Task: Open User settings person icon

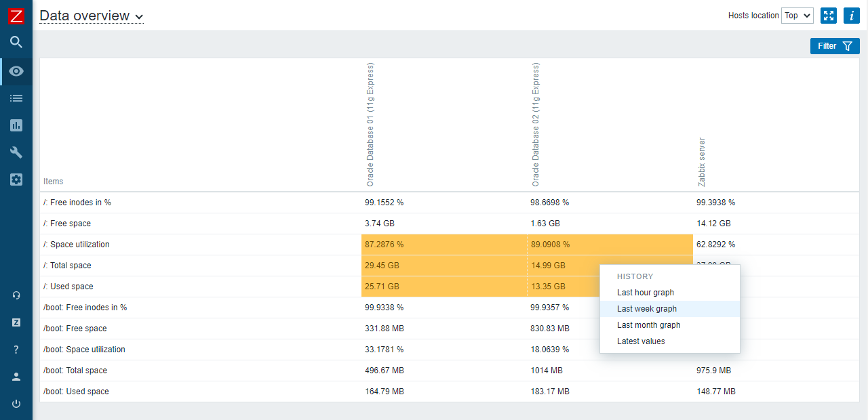Action: [16, 377]
